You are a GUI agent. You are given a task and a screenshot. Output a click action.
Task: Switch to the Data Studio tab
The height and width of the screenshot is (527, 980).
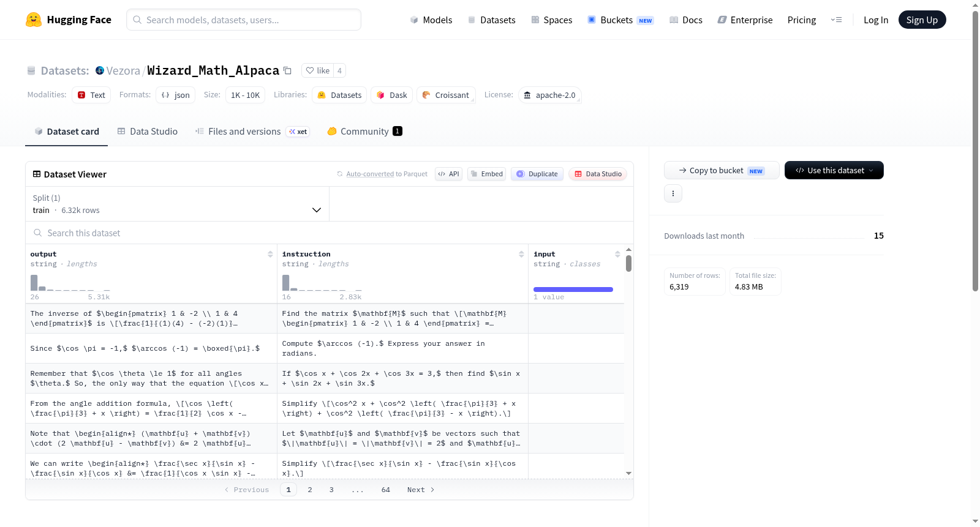click(x=148, y=131)
